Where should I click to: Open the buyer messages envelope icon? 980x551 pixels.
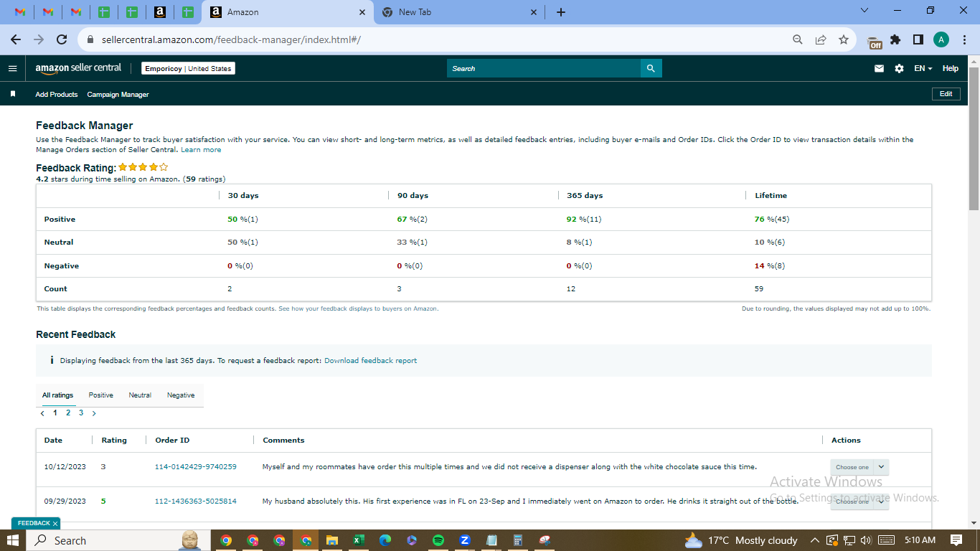point(879,68)
